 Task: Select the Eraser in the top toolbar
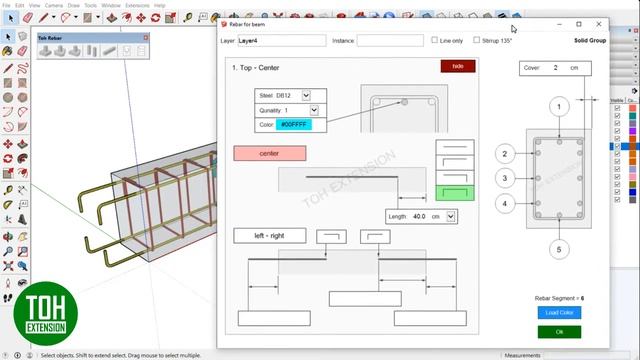pos(28,18)
